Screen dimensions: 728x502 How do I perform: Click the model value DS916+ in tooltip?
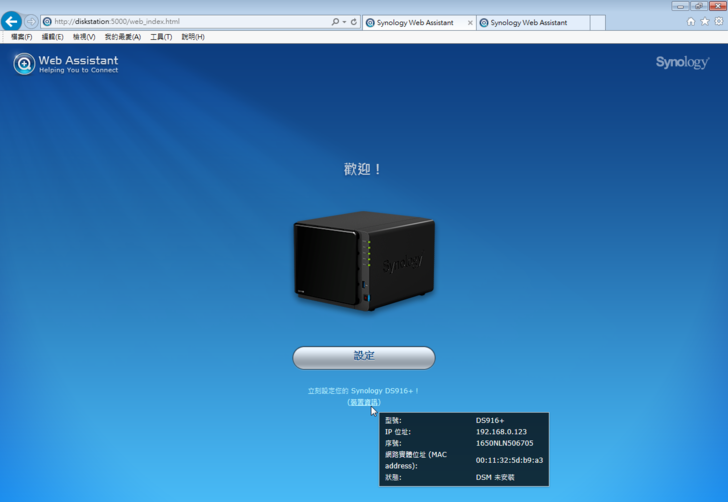490,420
